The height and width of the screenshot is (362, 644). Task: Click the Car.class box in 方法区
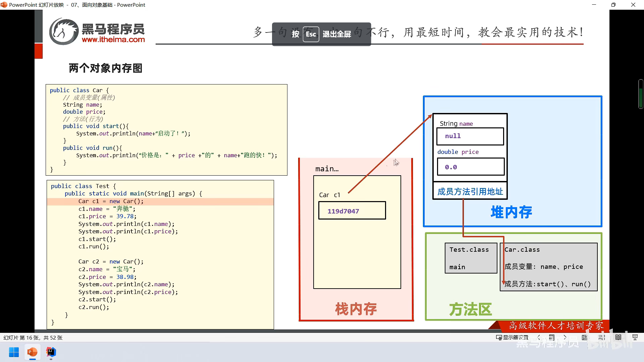coord(548,266)
